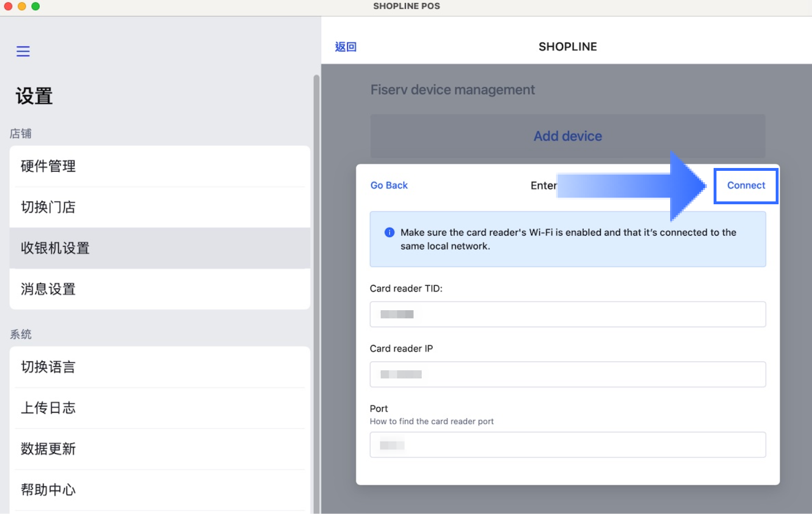The image size is (812, 514).
Task: Select 收银机设置 menu item
Action: click(160, 248)
